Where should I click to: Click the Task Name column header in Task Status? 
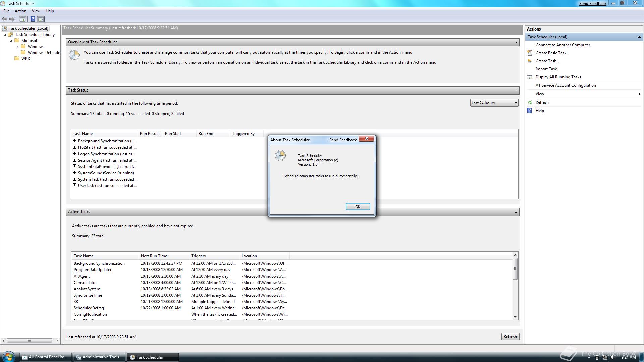tap(104, 134)
